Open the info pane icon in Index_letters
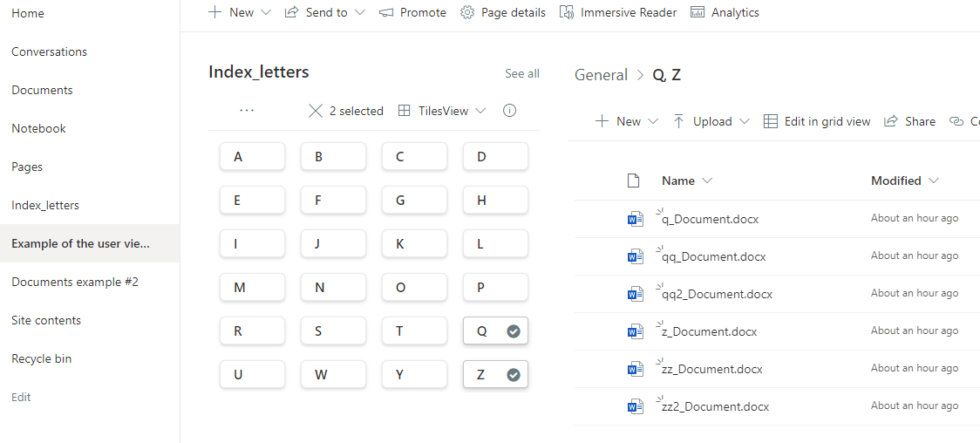The image size is (980, 443). 509,111
